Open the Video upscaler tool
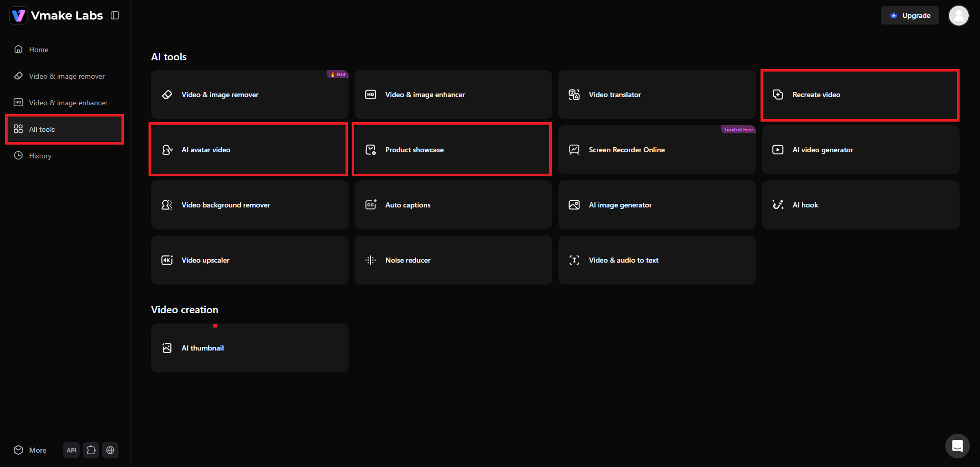 pyautogui.click(x=250, y=260)
